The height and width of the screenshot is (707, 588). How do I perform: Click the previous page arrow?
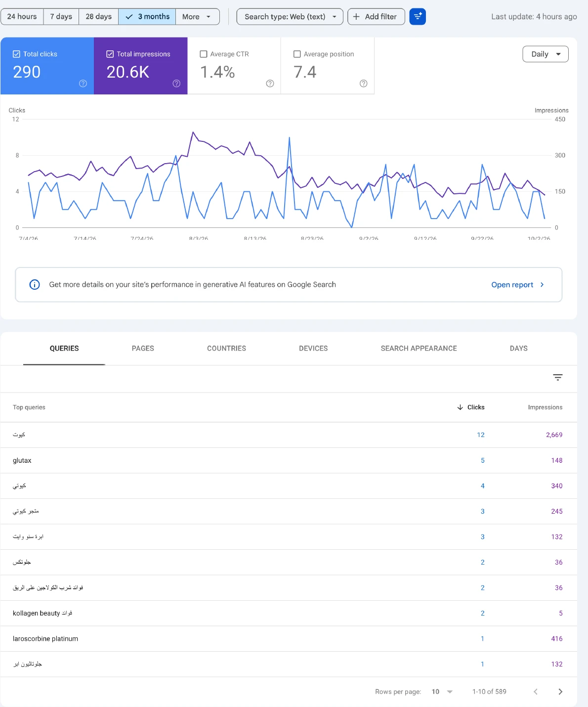[x=536, y=692]
